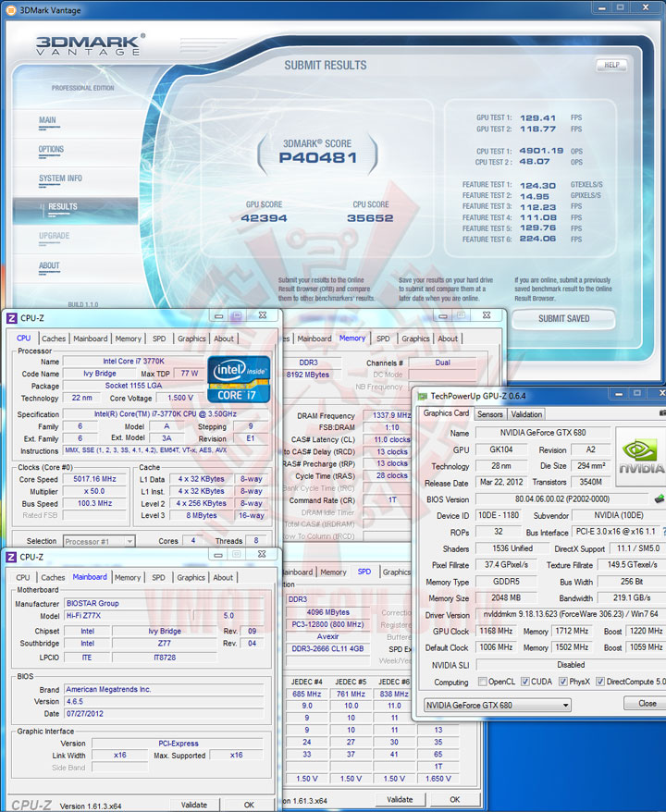Image resolution: width=666 pixels, height=812 pixels.
Task: Click Validate in the SPD CPU-Z window
Action: [x=400, y=799]
